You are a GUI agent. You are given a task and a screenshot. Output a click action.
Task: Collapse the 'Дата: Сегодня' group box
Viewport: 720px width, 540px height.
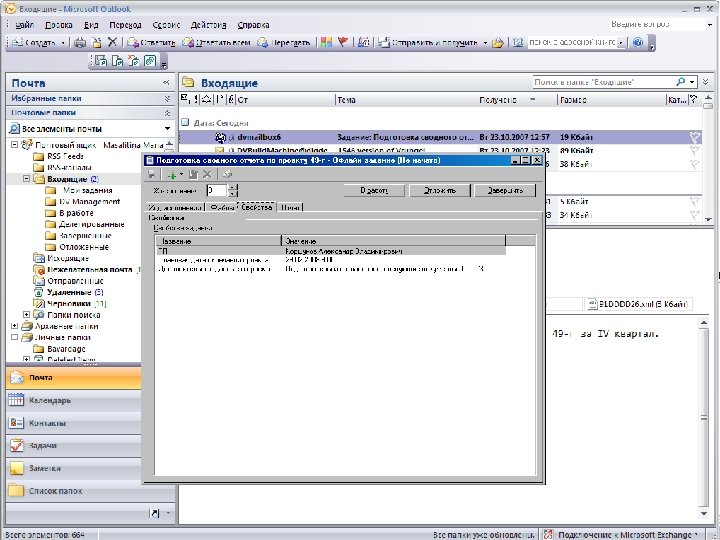(x=185, y=123)
